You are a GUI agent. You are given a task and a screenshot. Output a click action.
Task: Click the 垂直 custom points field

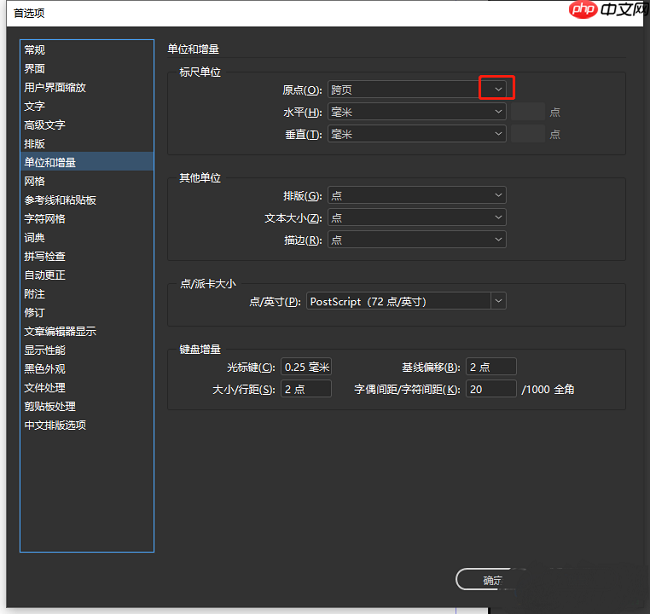528,133
